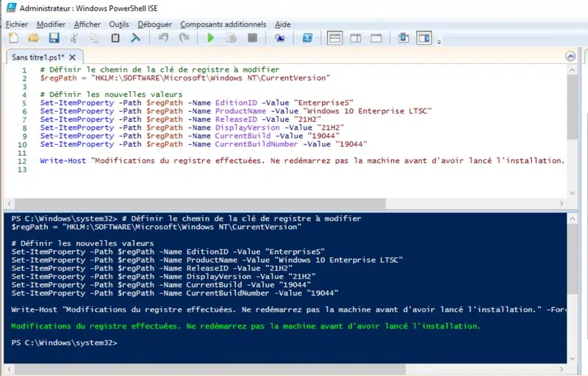The image size is (588, 376).
Task: Select the Sans titre1.ps1 script tab
Action: [x=38, y=57]
